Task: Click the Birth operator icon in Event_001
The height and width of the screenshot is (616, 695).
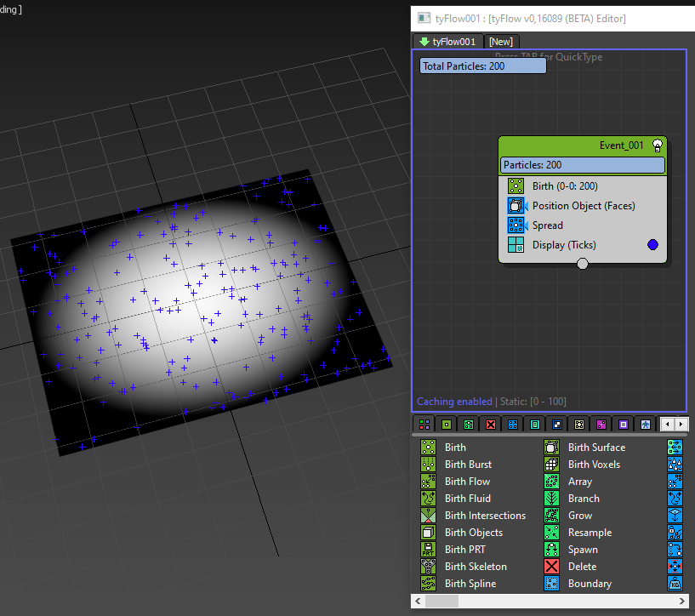Action: point(516,186)
